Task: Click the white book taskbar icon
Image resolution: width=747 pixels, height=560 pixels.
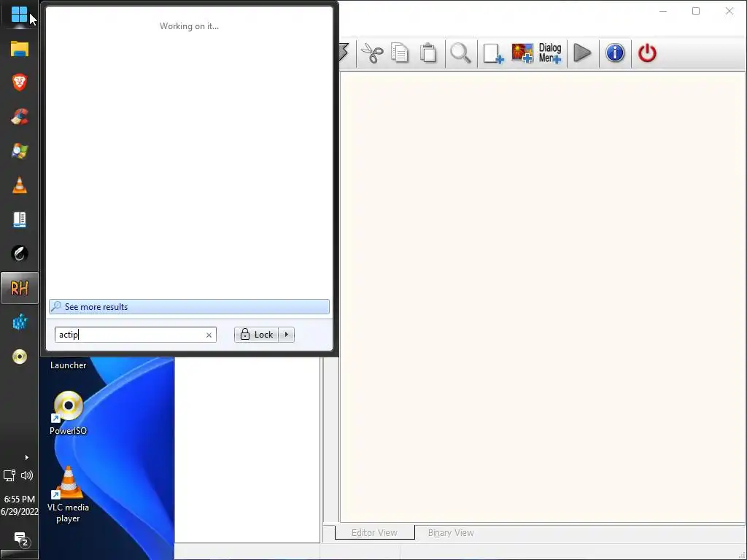Action: point(20,219)
